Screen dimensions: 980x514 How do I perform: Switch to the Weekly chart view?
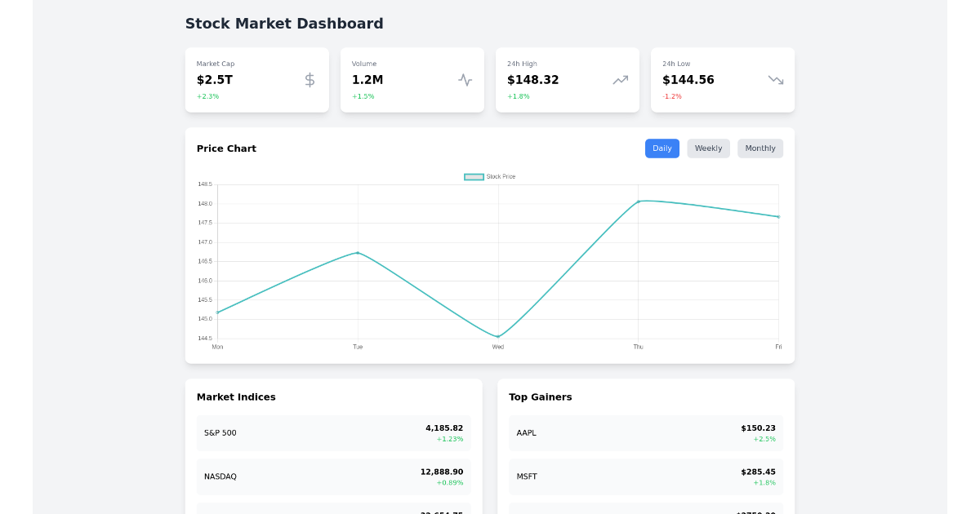(708, 148)
